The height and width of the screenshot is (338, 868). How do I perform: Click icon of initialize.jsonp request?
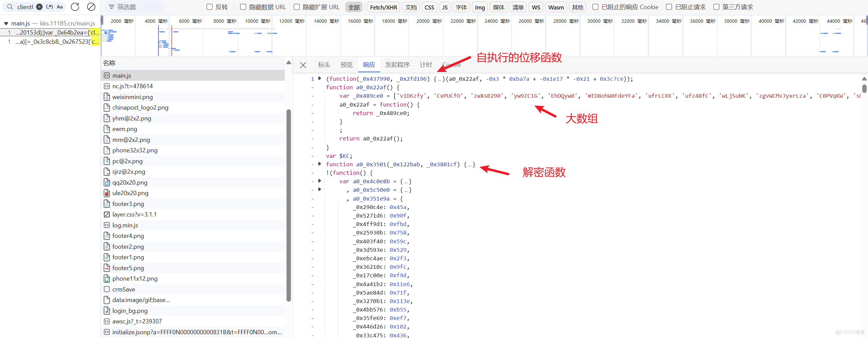click(x=107, y=332)
